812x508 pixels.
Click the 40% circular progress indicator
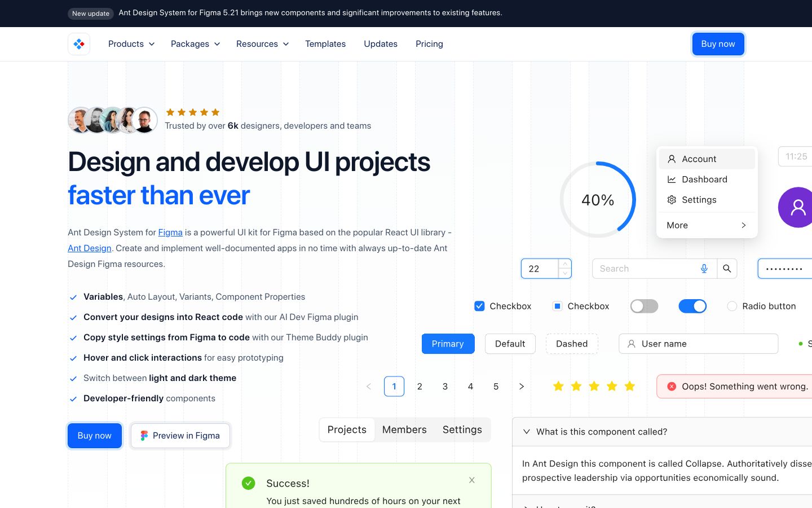pos(598,200)
